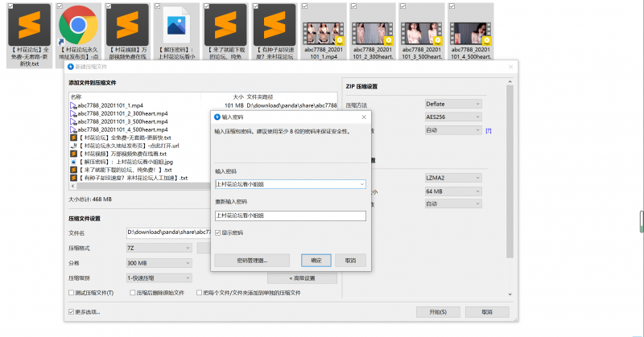Image resolution: width=644 pixels, height=337 pixels.
Task: Click the Chrome shortcut icon on the desktop
Action: click(x=78, y=25)
